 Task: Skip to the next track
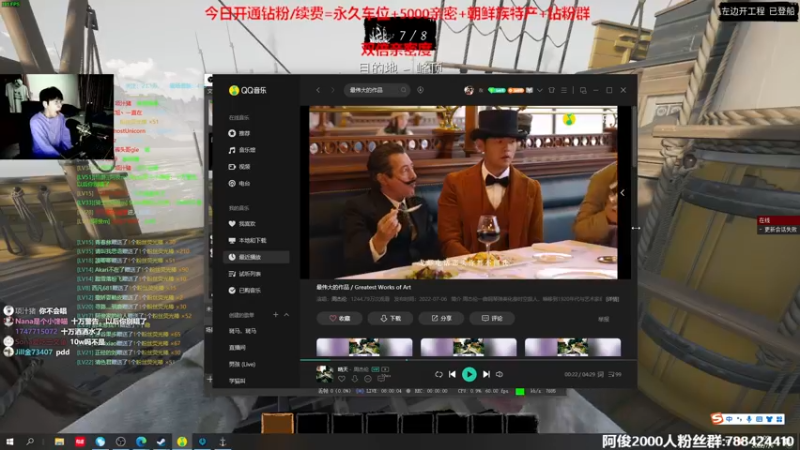[x=486, y=374]
